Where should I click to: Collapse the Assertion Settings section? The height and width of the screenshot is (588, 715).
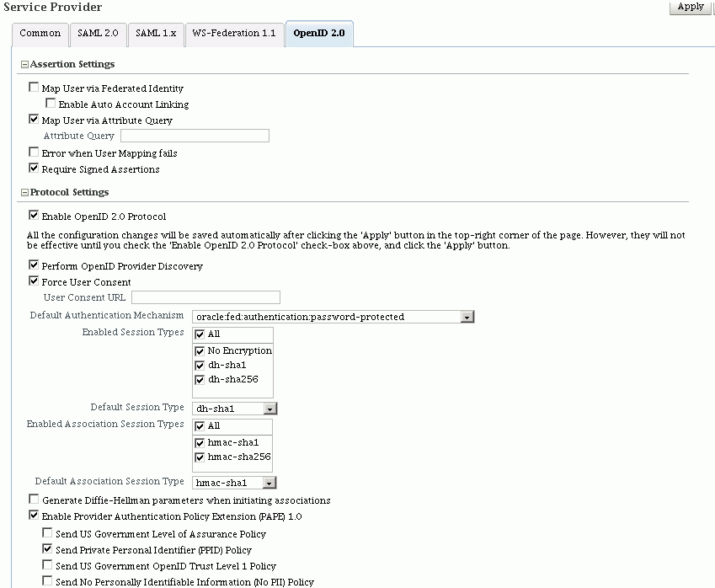tap(26, 64)
